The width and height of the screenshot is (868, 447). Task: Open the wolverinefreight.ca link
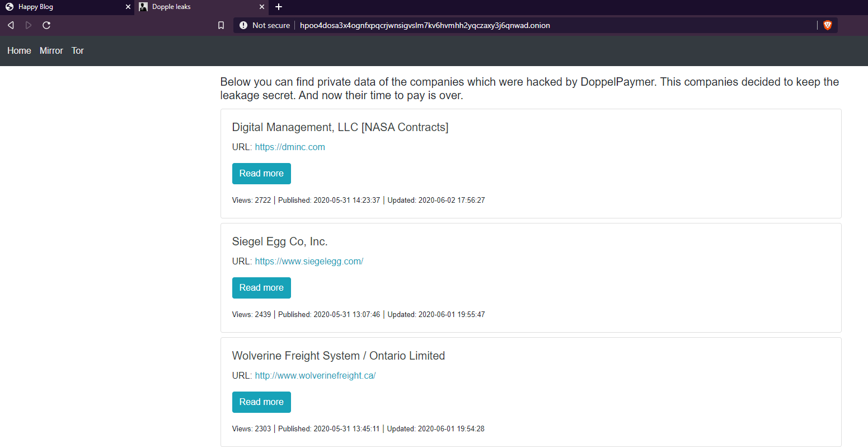pyautogui.click(x=315, y=375)
